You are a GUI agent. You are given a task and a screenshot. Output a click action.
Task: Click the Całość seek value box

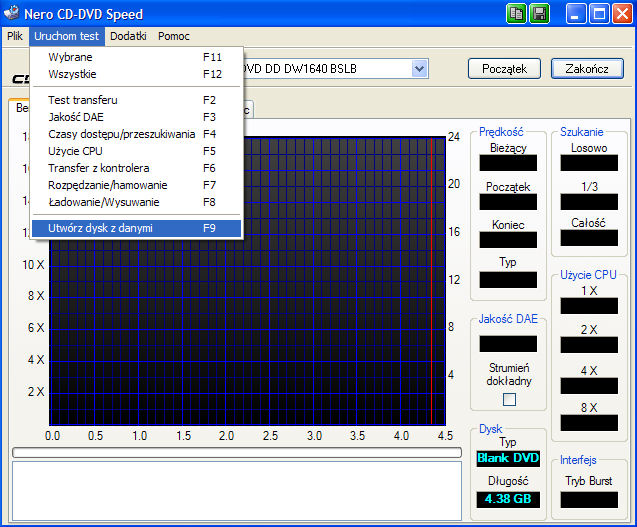tap(589, 238)
